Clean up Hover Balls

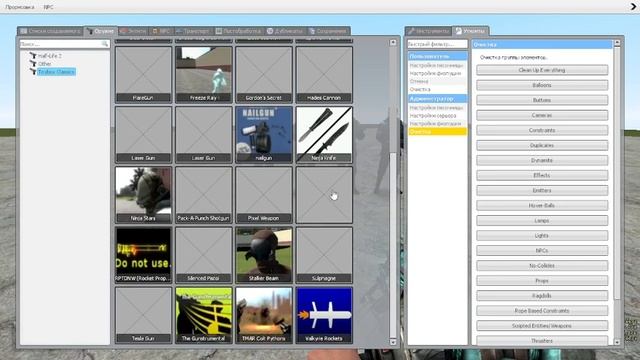542,205
